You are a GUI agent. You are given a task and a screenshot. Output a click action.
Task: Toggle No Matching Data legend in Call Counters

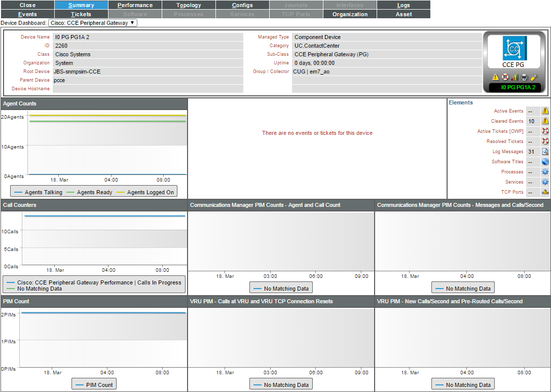34,289
